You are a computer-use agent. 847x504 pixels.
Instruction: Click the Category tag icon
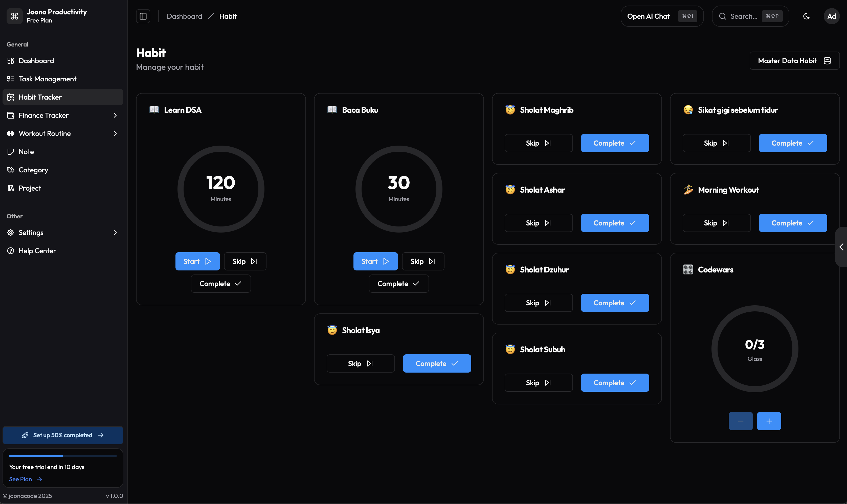[x=11, y=170]
